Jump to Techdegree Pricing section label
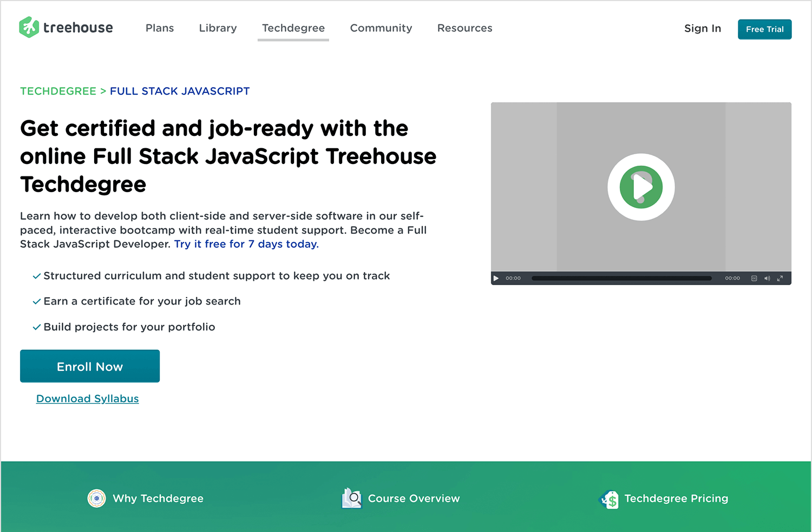Screen dimensions: 812x532 point(676,498)
